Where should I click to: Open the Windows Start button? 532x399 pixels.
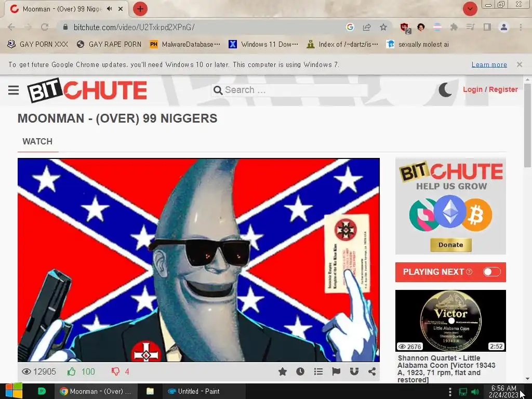point(14,391)
